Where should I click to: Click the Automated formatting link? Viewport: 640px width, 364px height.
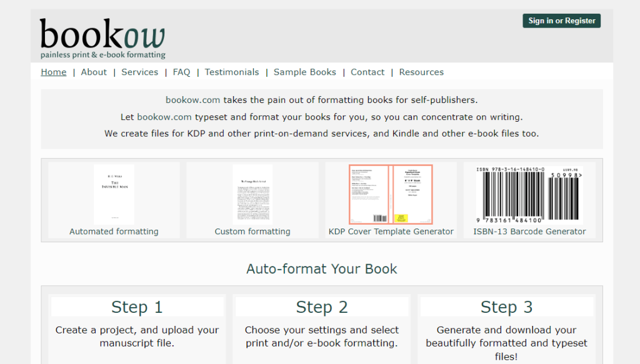click(114, 232)
